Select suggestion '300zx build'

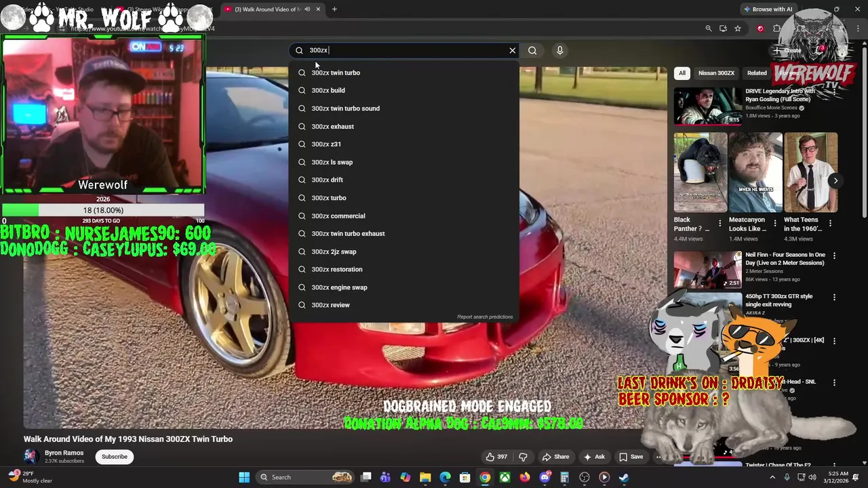click(404, 90)
